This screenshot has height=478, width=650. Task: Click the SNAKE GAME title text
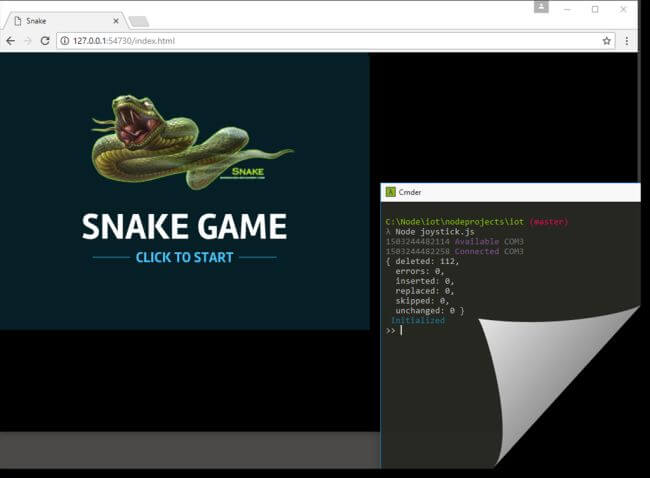184,227
